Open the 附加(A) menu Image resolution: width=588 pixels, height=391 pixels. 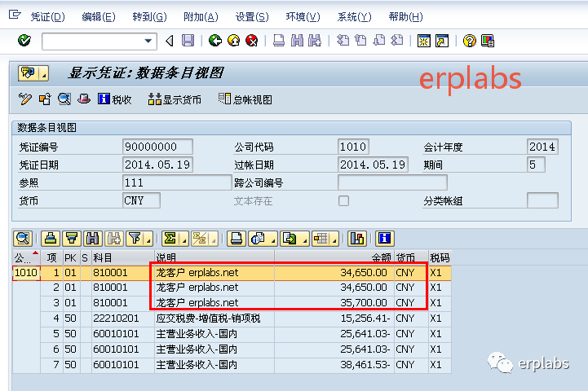pos(201,17)
